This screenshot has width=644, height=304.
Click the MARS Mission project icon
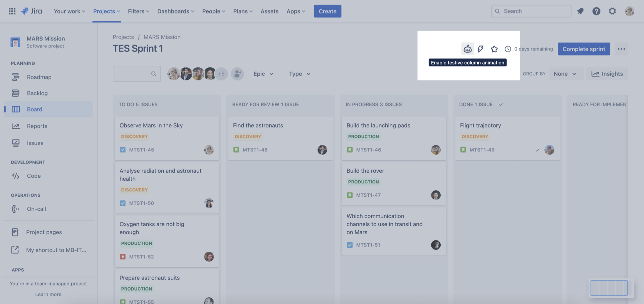click(x=15, y=42)
